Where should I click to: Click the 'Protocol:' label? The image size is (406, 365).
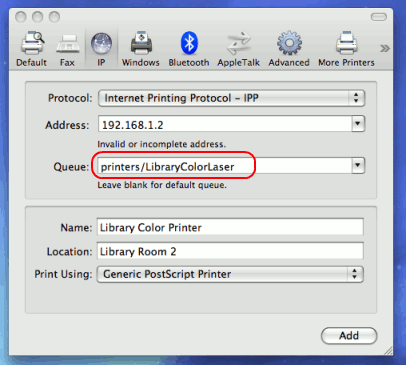[x=70, y=98]
